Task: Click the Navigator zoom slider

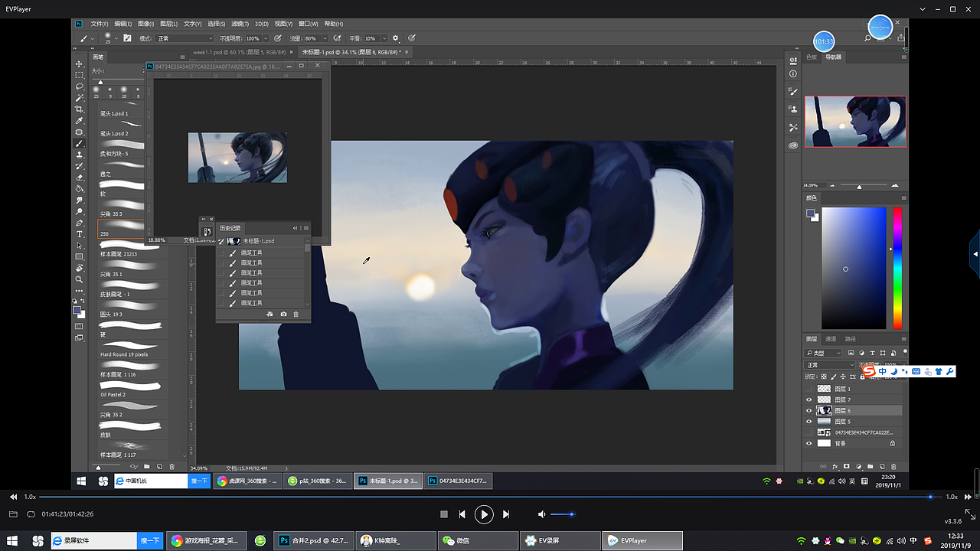Action: coord(859,186)
